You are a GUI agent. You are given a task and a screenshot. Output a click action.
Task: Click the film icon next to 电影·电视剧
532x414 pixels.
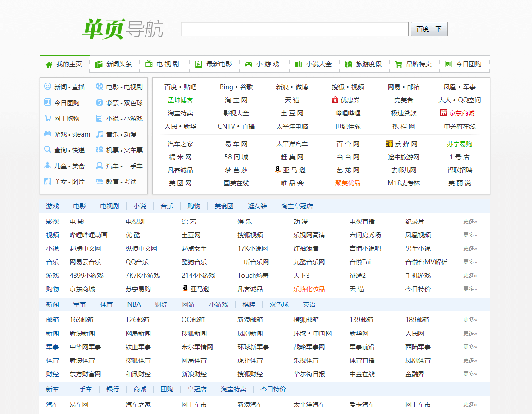pos(100,87)
